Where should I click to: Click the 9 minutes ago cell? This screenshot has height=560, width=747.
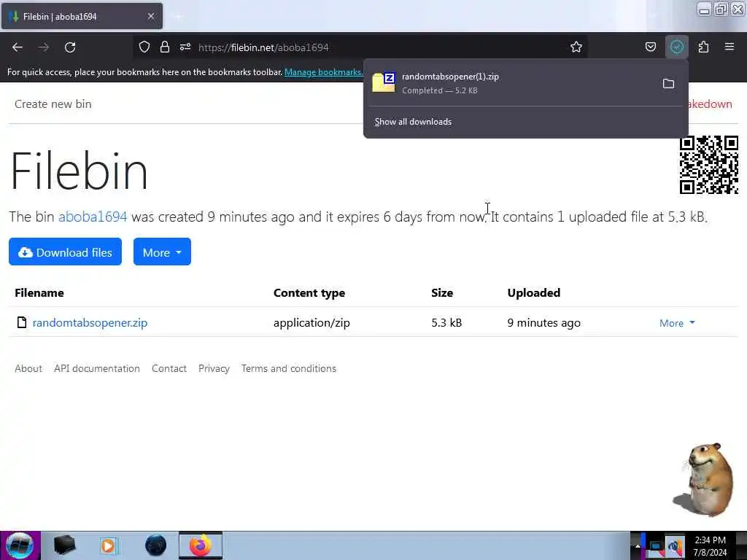[x=543, y=323]
